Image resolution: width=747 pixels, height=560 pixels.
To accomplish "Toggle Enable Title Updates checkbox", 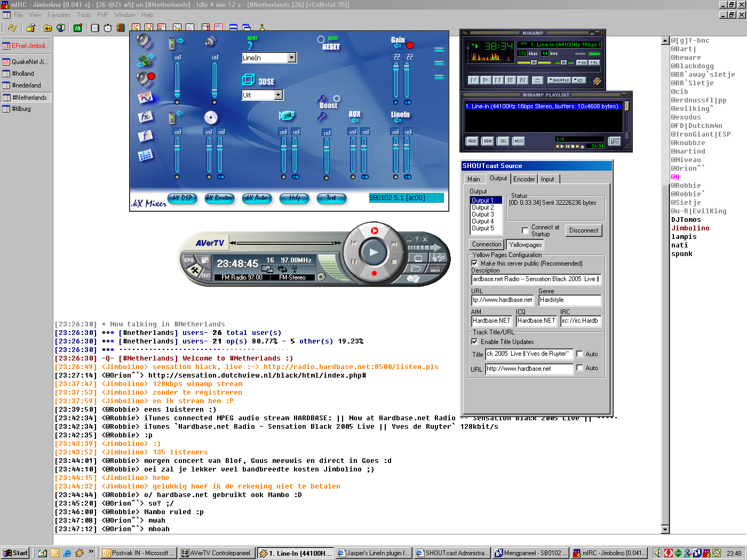I will tap(474, 341).
